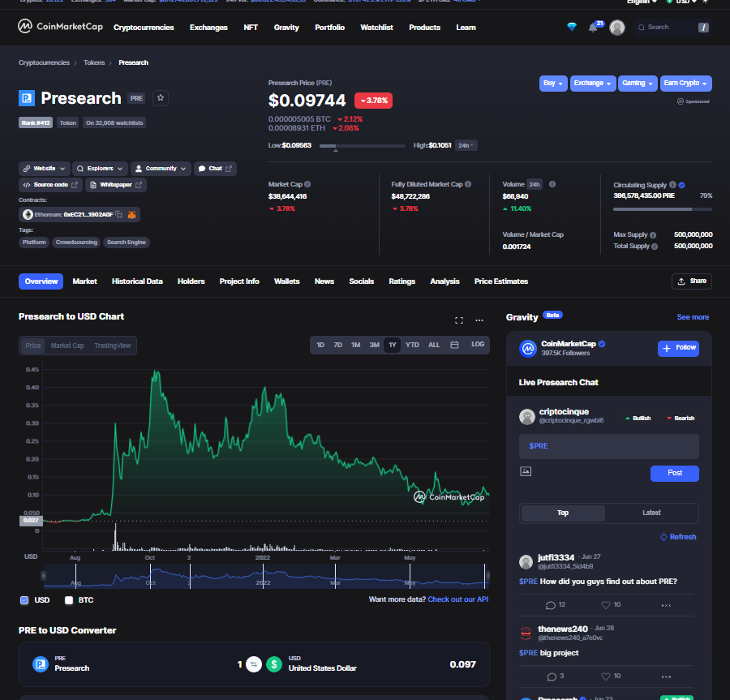Show Fully Diluted Market Cap info icon

click(468, 184)
